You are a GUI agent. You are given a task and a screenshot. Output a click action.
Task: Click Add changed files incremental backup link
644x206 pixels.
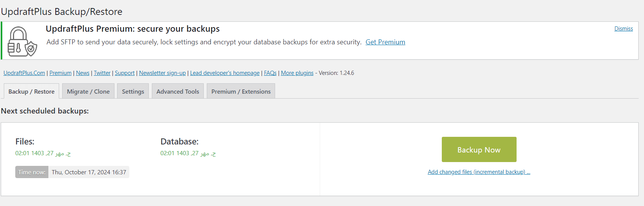click(x=479, y=172)
